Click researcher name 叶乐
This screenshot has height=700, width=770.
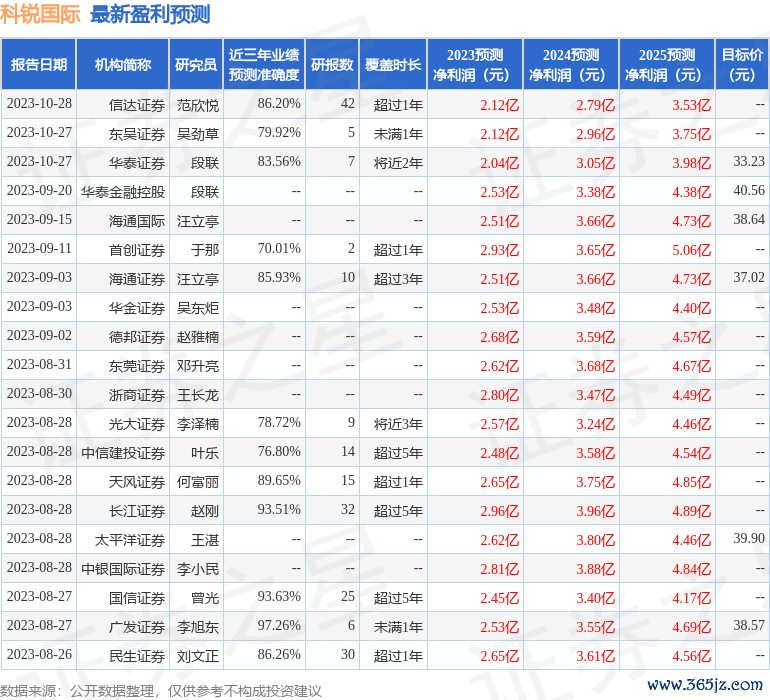[205, 452]
